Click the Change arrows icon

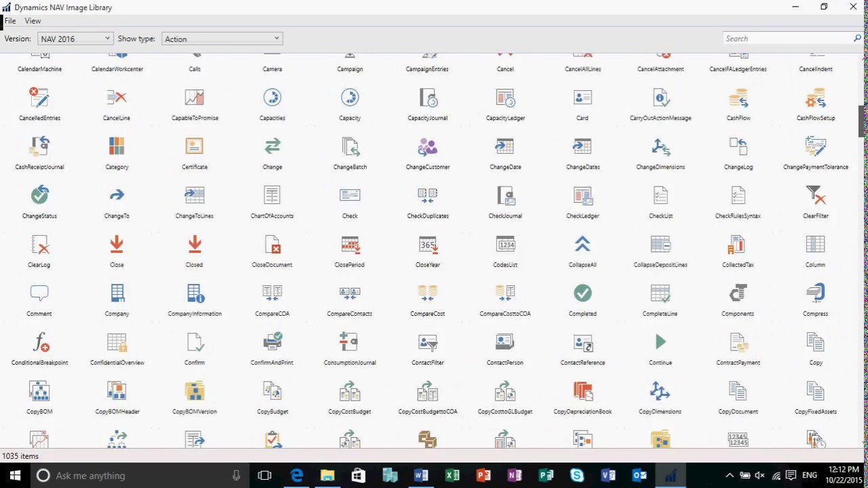272,146
